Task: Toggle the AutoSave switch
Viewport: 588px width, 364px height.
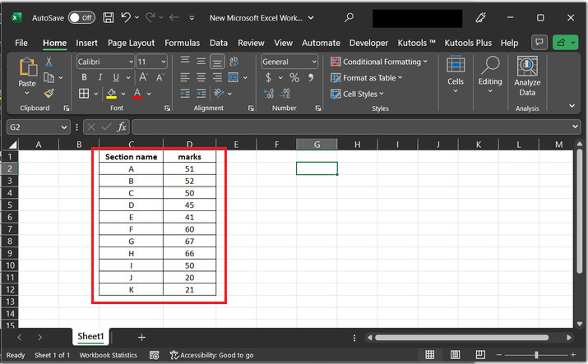Action: (x=81, y=17)
